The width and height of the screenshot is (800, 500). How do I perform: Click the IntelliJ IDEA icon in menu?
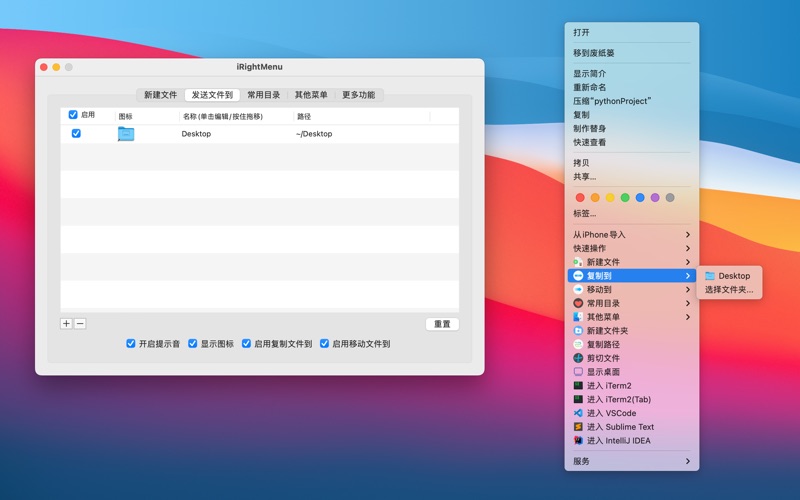tap(578, 441)
